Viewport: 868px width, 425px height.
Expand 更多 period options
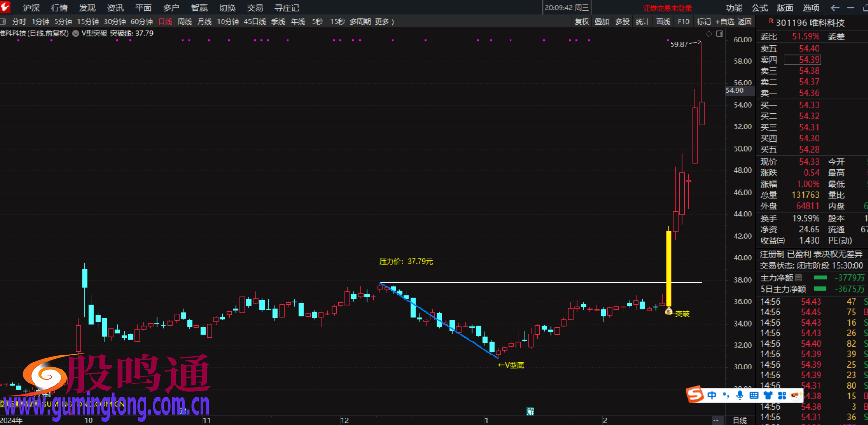coord(385,21)
